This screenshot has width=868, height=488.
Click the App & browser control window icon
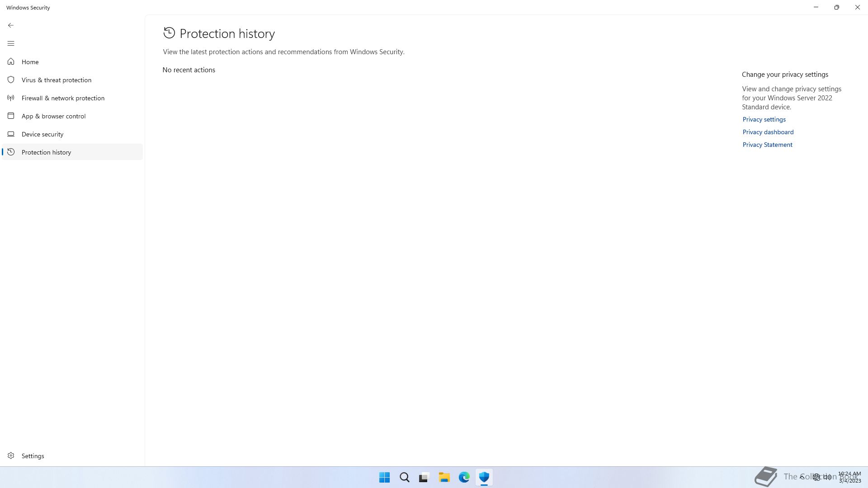click(x=11, y=116)
